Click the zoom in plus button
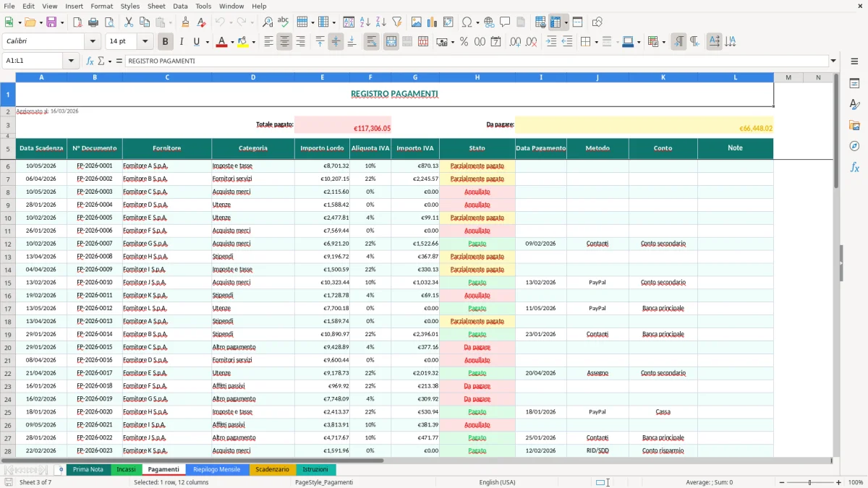 [x=840, y=482]
